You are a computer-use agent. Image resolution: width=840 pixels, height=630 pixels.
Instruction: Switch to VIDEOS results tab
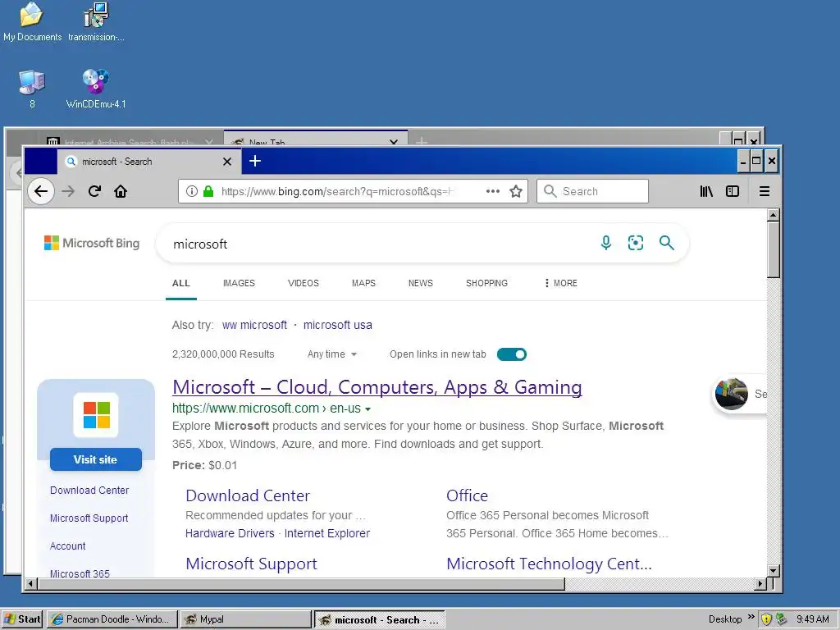(x=304, y=283)
